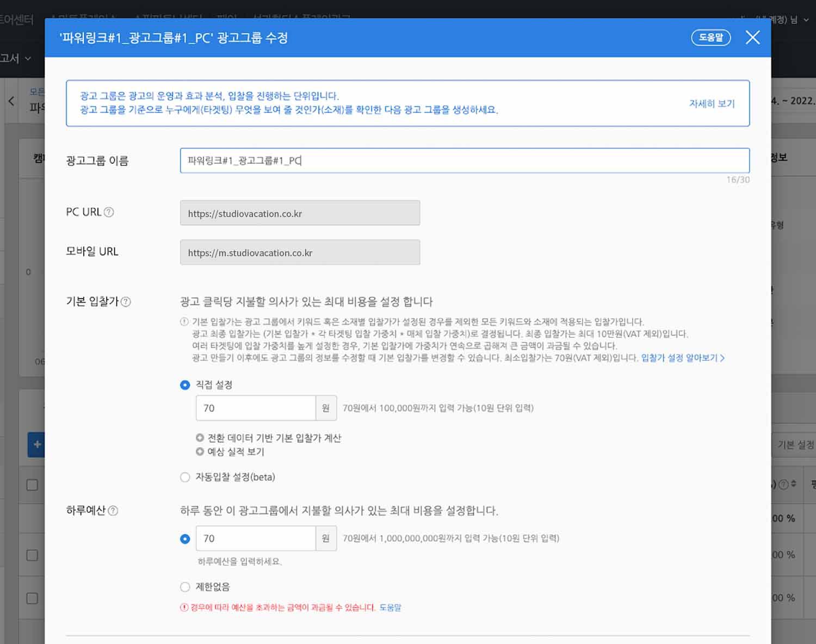Select the 제한없음 daily budget option
816x644 pixels.
click(x=185, y=587)
